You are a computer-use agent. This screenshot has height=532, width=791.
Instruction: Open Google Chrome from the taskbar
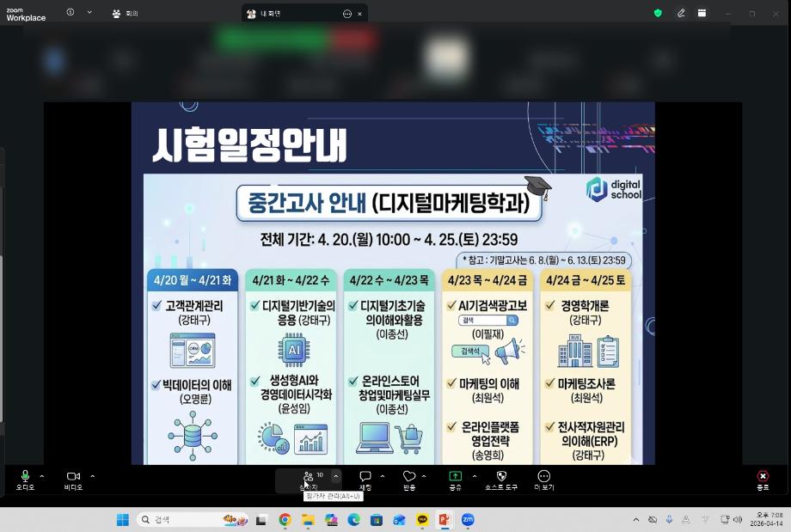tap(285, 520)
